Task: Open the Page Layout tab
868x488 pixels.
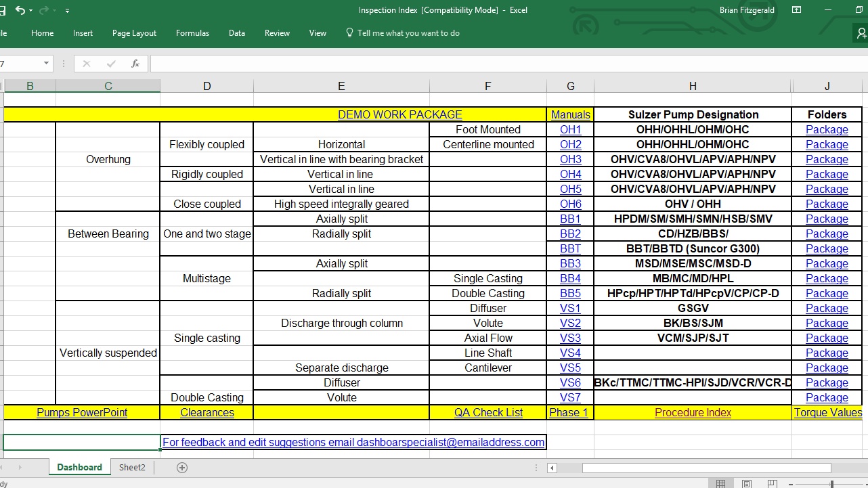Action: point(134,33)
